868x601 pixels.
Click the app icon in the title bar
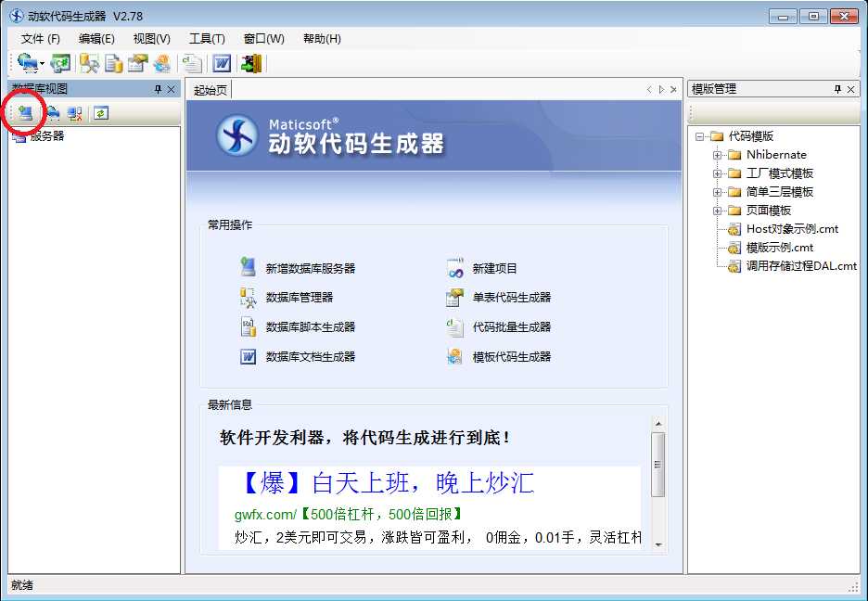point(16,16)
